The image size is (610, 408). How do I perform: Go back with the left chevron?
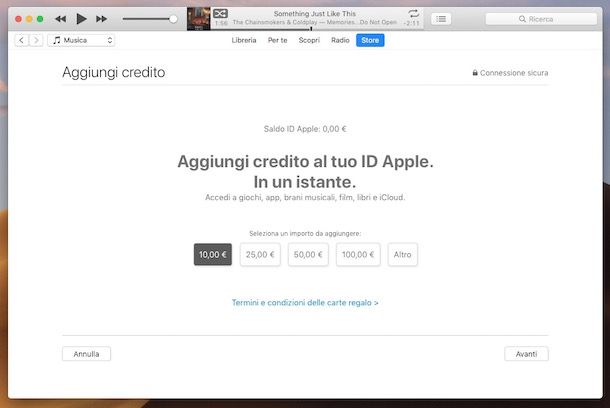click(21, 40)
